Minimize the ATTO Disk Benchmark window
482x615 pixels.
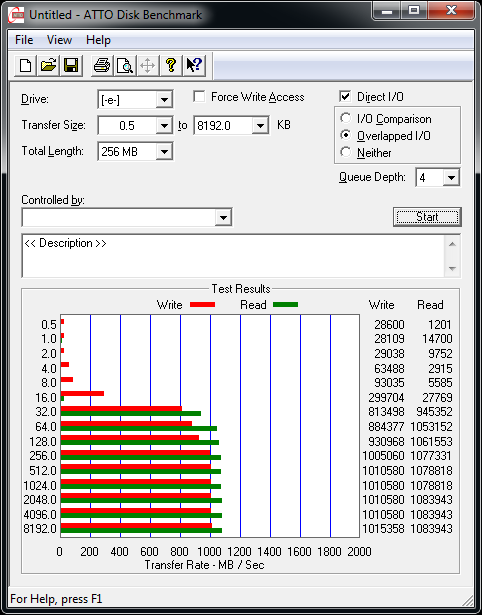click(387, 10)
